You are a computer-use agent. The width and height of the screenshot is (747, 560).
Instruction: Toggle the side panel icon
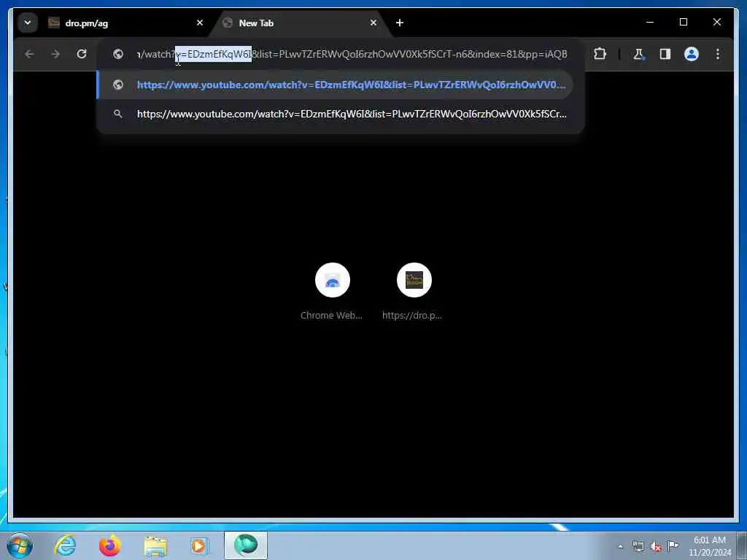[x=665, y=54]
